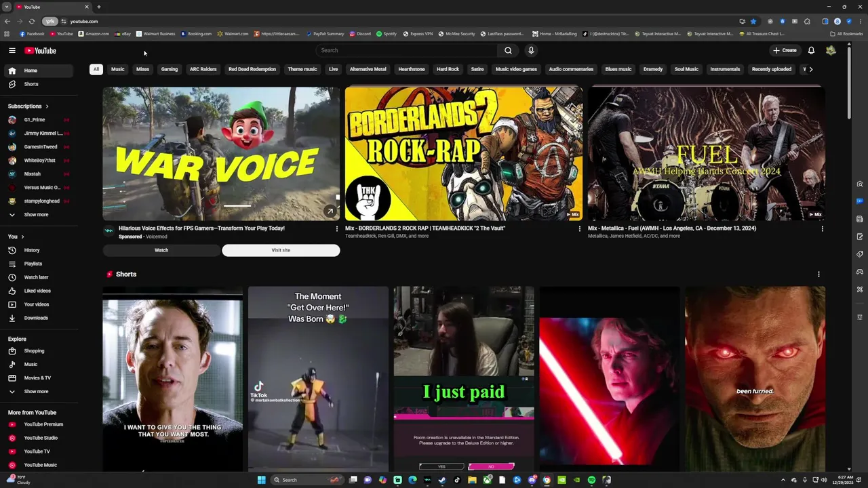Click the search magnifier button
The width and height of the screenshot is (868, 488).
(508, 50)
